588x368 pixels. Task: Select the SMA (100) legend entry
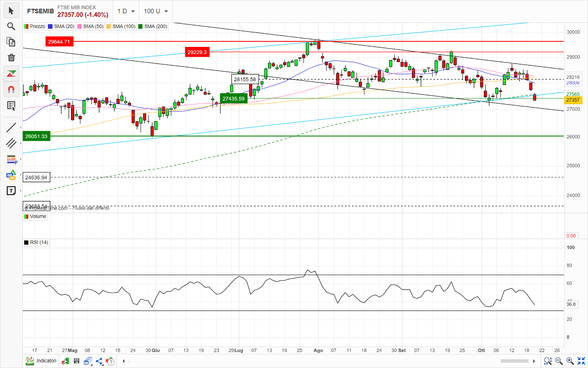(121, 26)
